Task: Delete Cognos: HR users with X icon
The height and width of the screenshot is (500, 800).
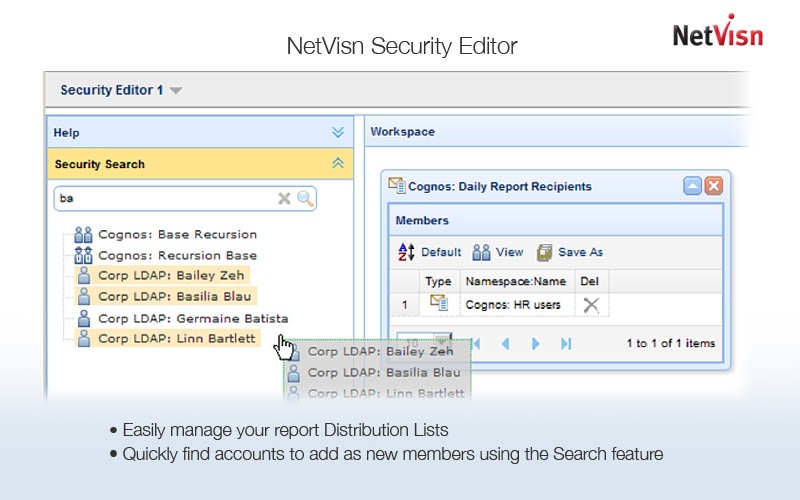Action: tap(591, 305)
